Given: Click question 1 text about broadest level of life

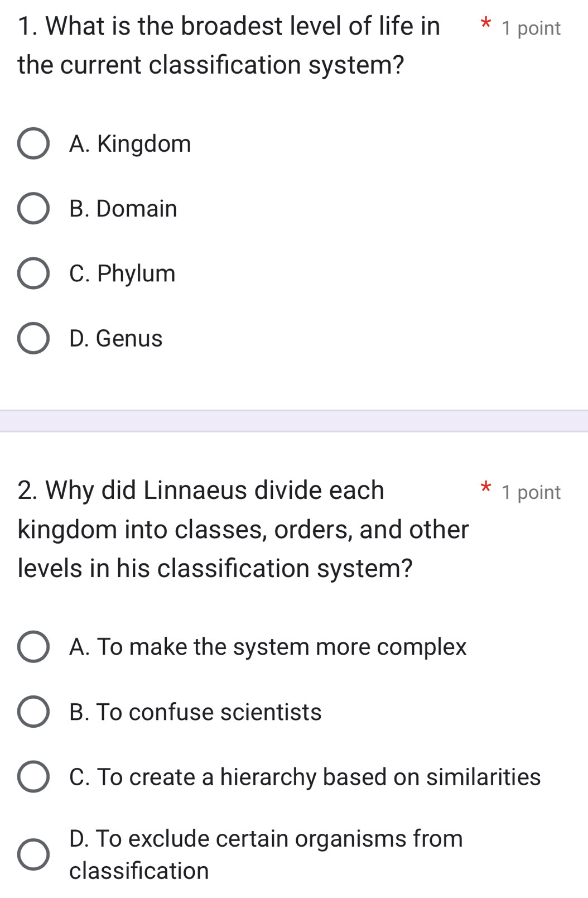Looking at the screenshot, I should (229, 45).
